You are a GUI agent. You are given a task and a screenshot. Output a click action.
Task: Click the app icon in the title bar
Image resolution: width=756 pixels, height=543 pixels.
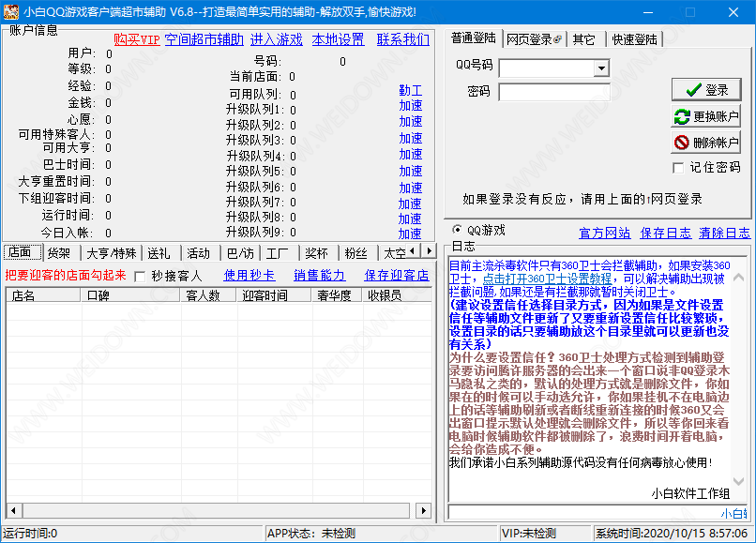point(10,11)
